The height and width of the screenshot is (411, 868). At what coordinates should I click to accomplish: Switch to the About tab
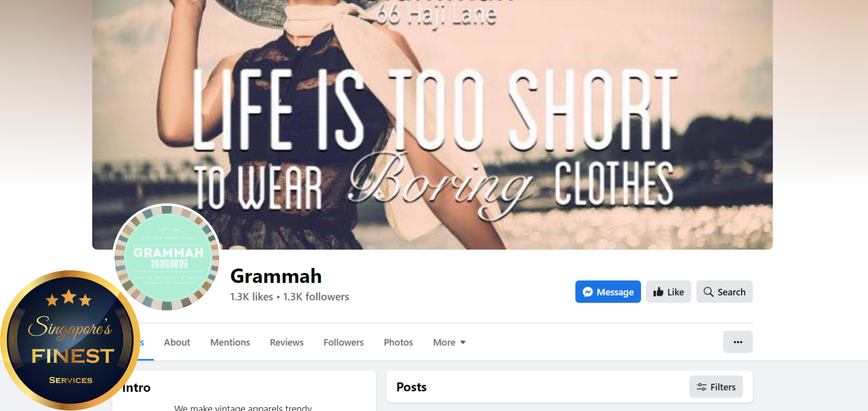click(x=177, y=342)
